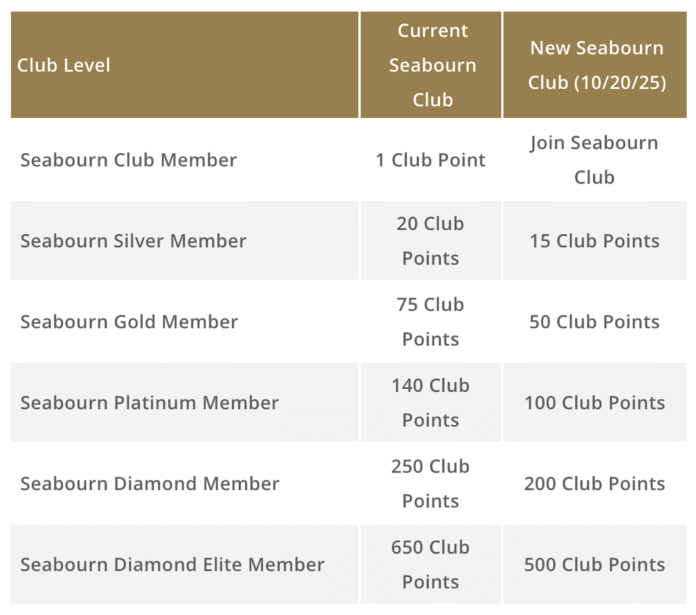Click the 140 Club Points cell
The height and width of the screenshot is (615, 696).
point(430,403)
